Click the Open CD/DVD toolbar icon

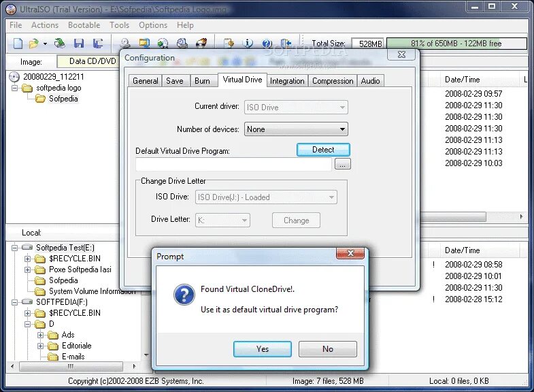click(x=60, y=44)
